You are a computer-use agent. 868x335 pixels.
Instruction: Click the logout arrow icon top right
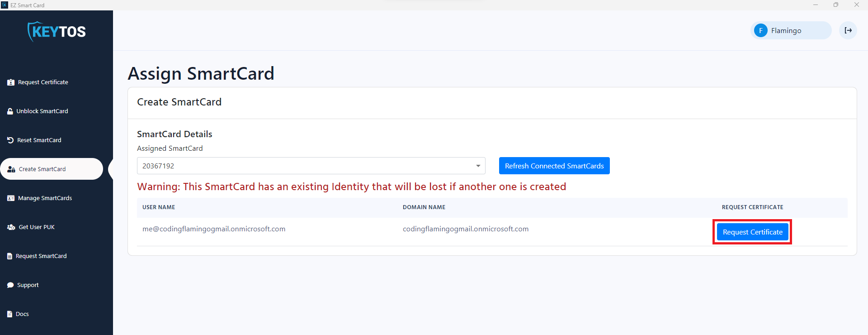point(849,30)
